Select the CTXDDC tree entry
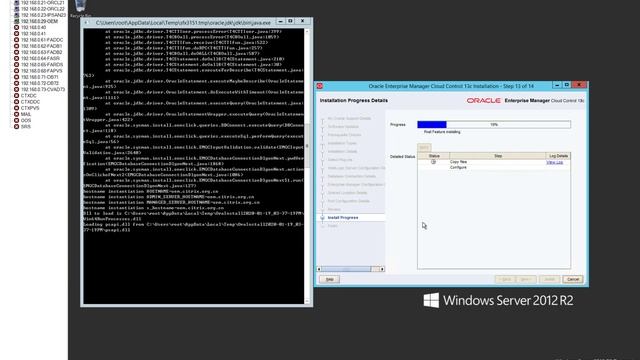The height and width of the screenshot is (360, 640). point(30,102)
